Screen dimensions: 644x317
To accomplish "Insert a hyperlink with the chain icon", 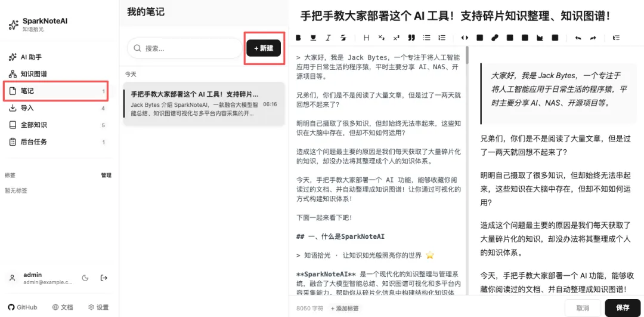I will [x=495, y=38].
